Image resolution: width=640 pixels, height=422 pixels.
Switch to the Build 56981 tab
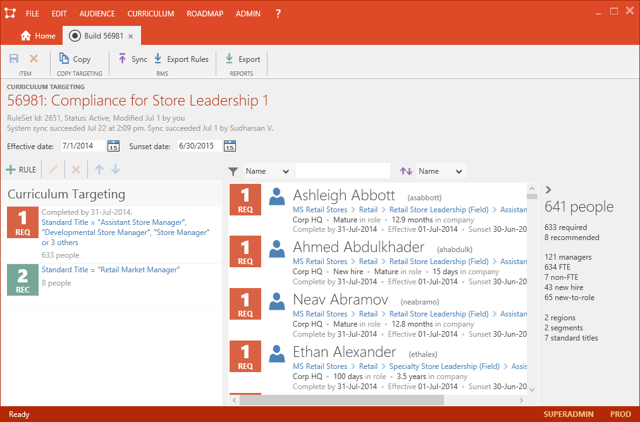[x=102, y=36]
